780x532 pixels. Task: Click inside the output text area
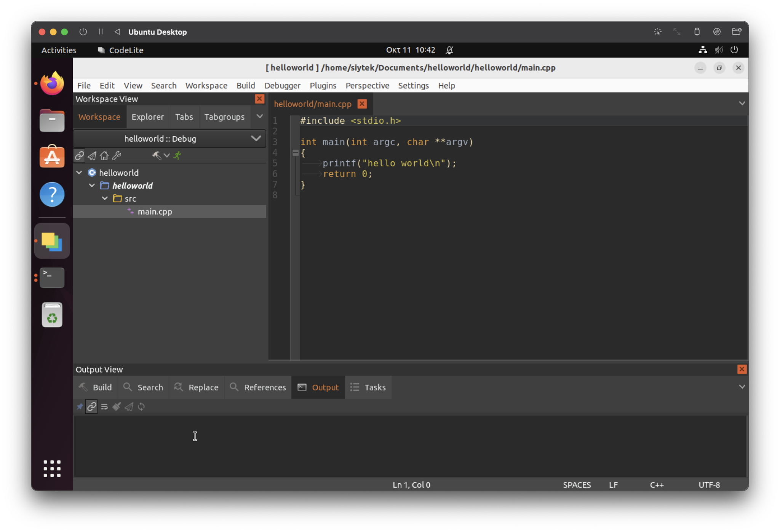410,446
